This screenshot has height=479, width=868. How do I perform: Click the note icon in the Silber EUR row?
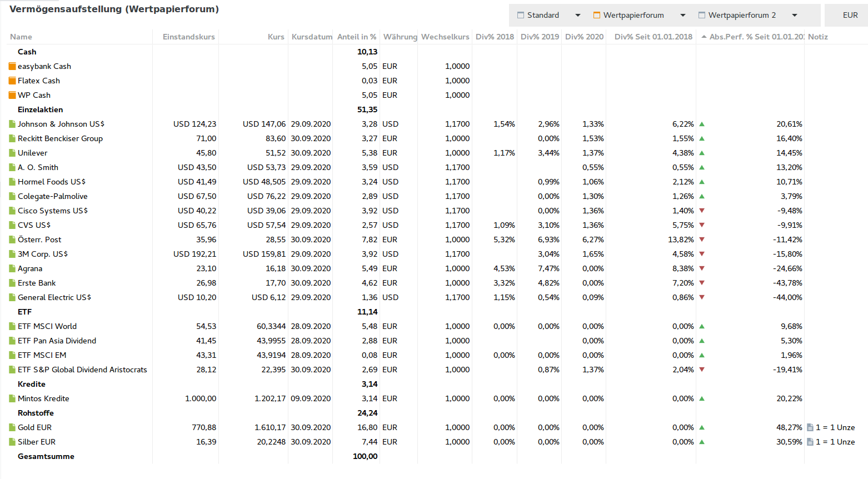pyautogui.click(x=810, y=442)
